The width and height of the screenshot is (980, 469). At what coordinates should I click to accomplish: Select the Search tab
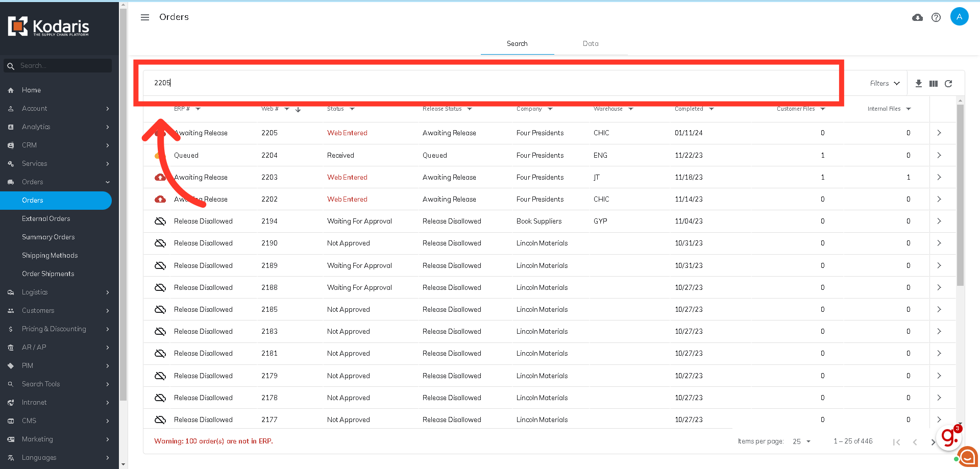pyautogui.click(x=517, y=43)
